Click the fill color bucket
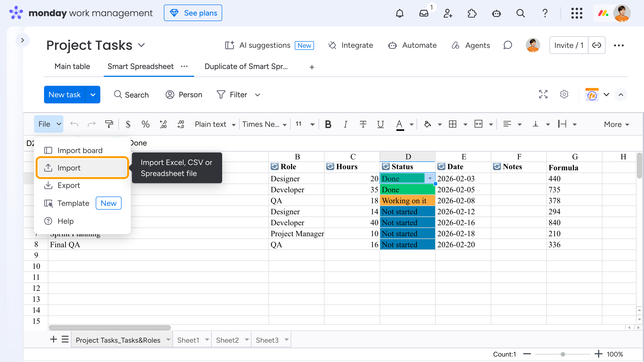The height and width of the screenshot is (362, 644). point(427,124)
